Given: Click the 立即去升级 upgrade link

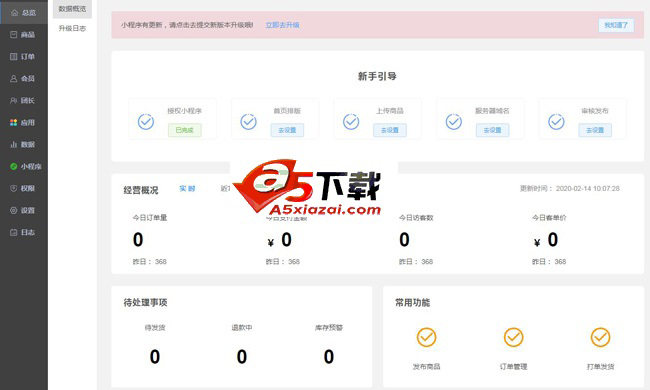Looking at the screenshot, I should 282,25.
